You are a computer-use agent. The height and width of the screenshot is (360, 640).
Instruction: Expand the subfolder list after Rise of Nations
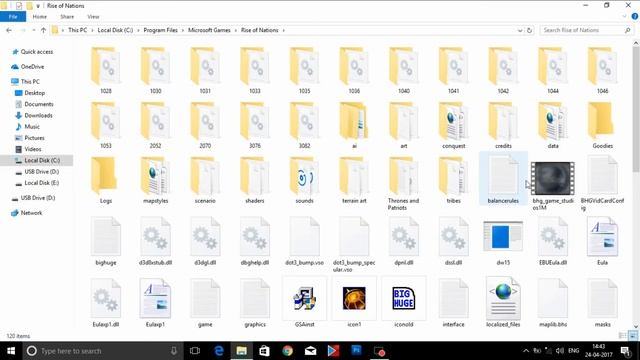[284, 30]
